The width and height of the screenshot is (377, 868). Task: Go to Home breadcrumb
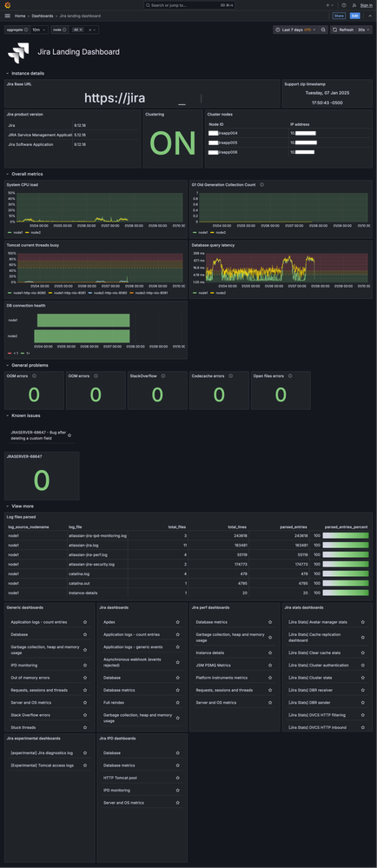[20, 16]
